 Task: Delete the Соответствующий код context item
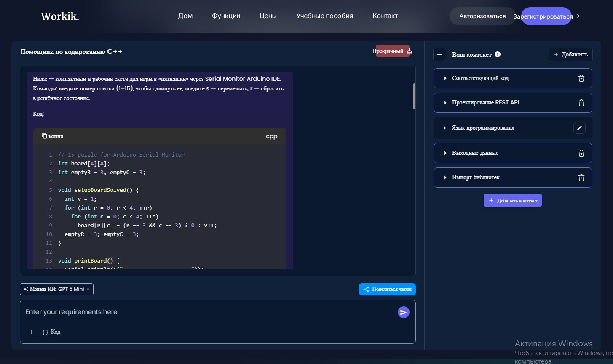pyautogui.click(x=581, y=78)
